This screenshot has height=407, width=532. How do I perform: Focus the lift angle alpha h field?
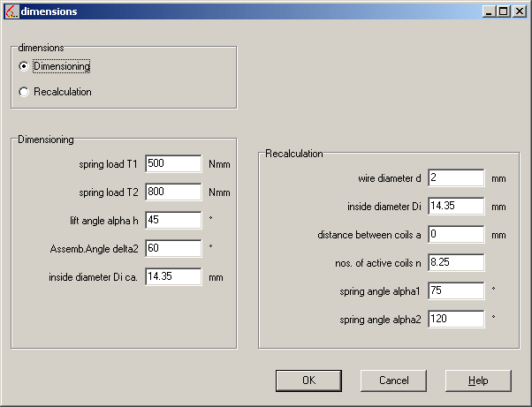point(173,220)
